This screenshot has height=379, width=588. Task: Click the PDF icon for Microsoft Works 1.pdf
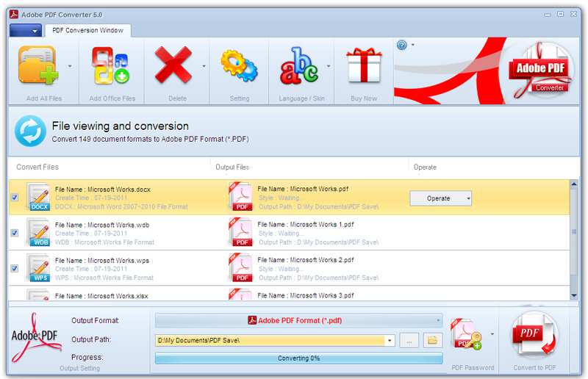(241, 232)
